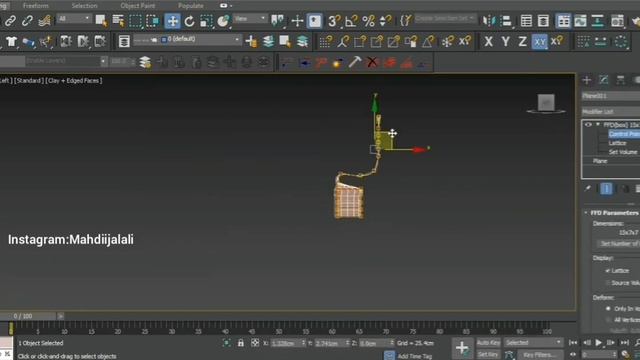Click the Align tool icon
The height and width of the screenshot is (360, 640).
click(506, 21)
